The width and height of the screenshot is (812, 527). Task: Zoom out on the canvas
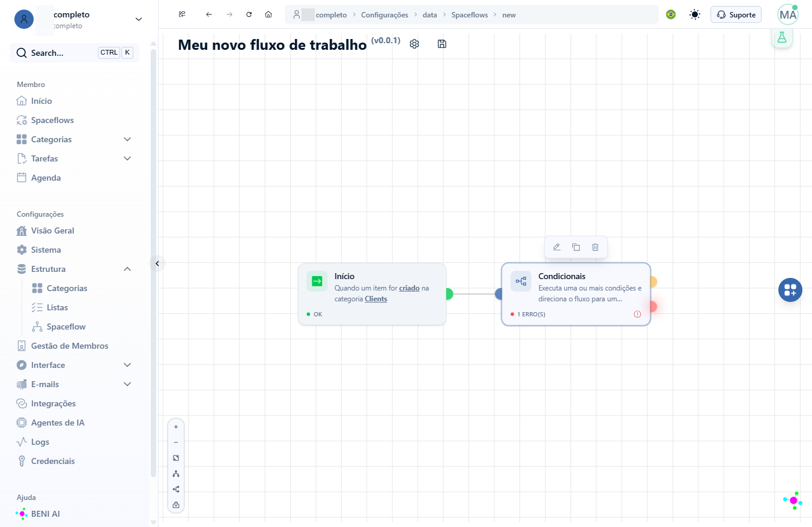(x=176, y=442)
